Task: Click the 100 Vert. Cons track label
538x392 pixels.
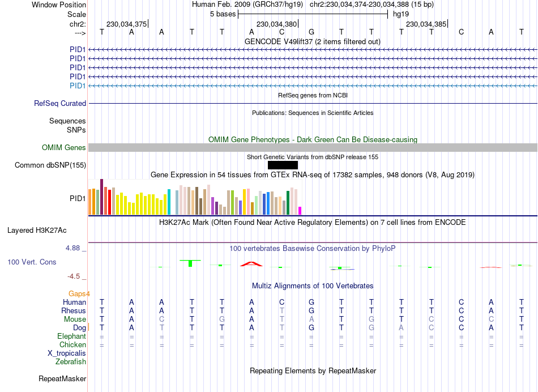Action: [32, 262]
